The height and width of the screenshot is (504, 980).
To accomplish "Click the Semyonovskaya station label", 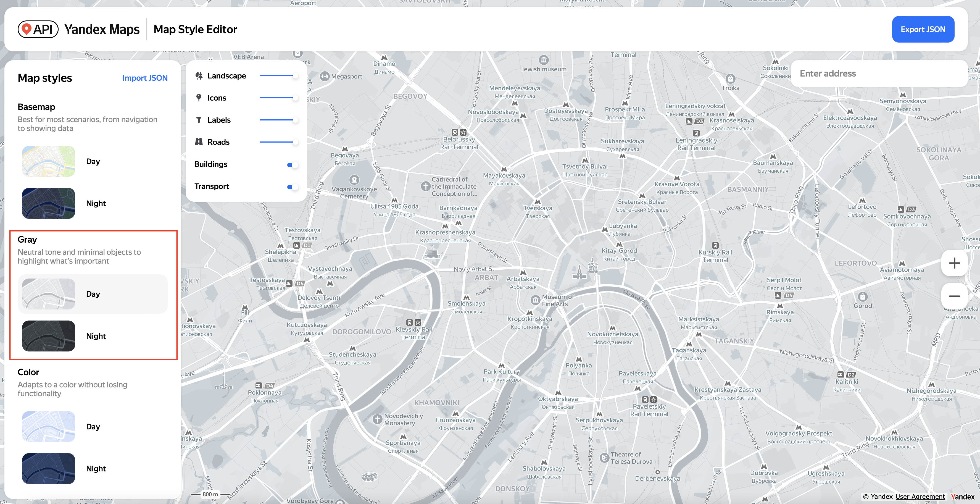I will click(902, 101).
